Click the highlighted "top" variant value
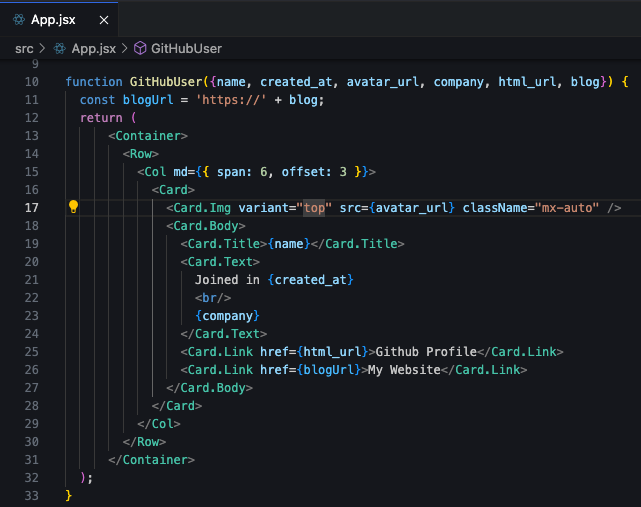 (316, 208)
